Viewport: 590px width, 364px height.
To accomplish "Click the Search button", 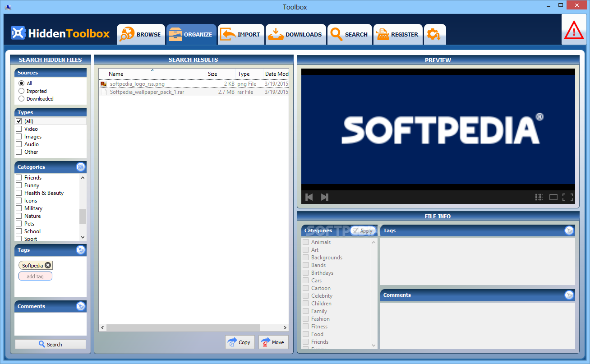I will (x=51, y=344).
